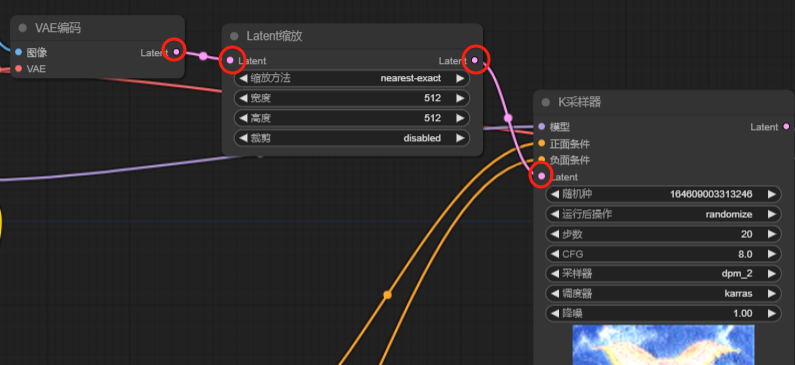Viewport: 795px width, 365px height.
Task: Click the midpoint dot on the orange conditioning link
Action: 387,294
